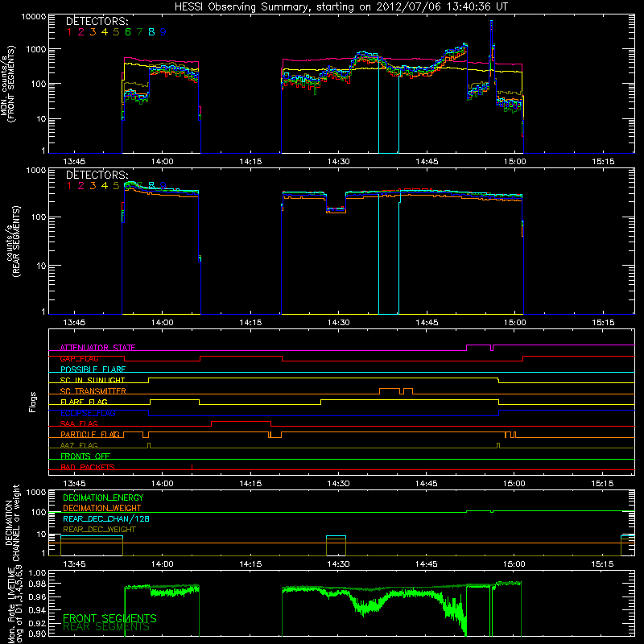Click the DETECTORS: heading in front segments panel
This screenshot has height=644, width=644.
pyautogui.click(x=97, y=22)
